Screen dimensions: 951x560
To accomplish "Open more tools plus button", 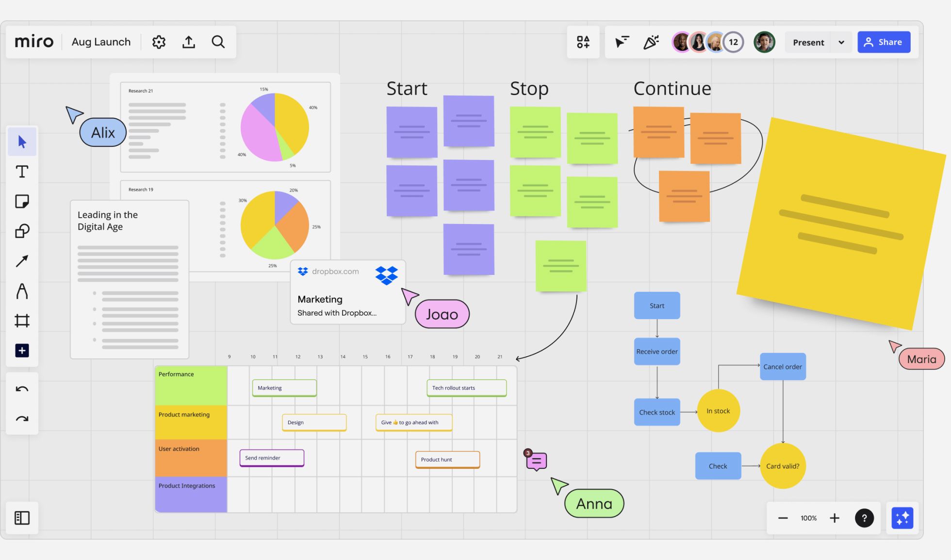I will pyautogui.click(x=22, y=351).
